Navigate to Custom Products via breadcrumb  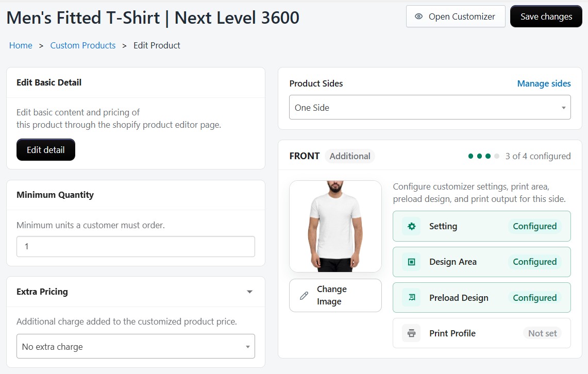[x=82, y=45]
